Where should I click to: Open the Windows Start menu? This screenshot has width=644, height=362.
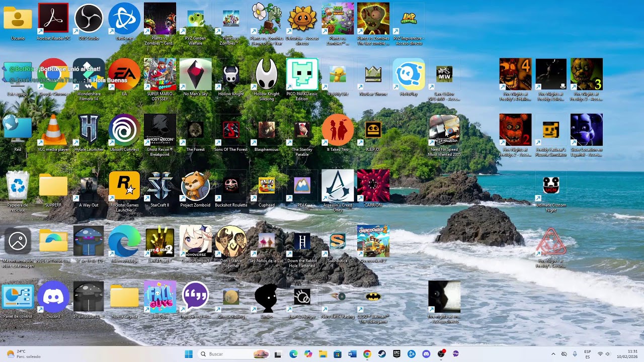click(189, 354)
